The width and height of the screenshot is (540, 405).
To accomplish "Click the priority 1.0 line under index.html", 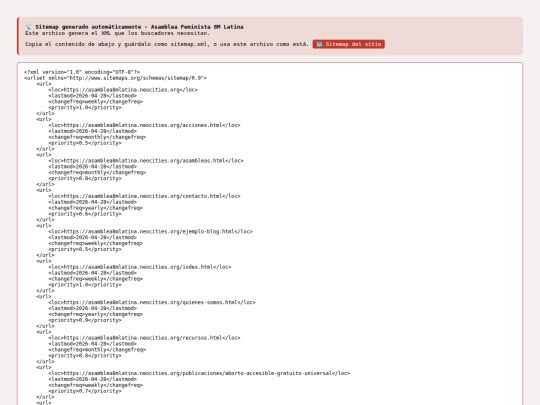I will pos(85,285).
